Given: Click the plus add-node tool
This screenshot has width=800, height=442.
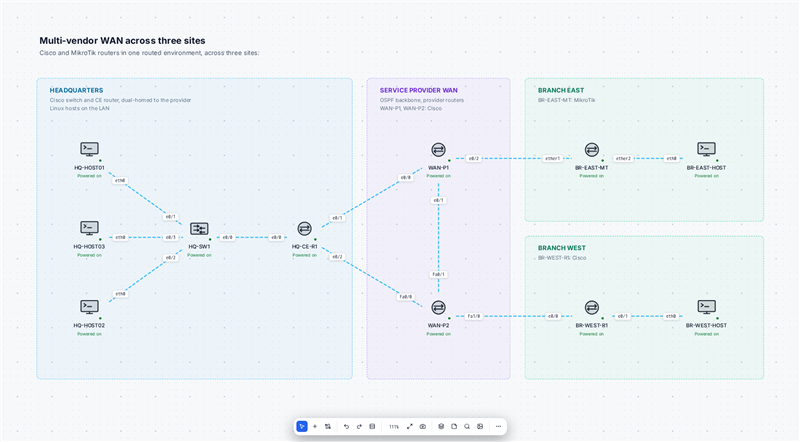Looking at the screenshot, I should point(315,426).
